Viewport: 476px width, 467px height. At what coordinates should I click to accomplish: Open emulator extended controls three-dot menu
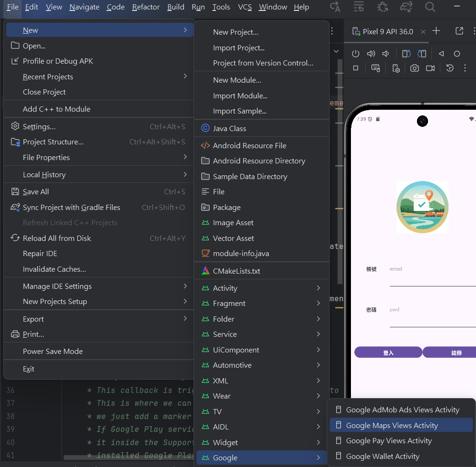coord(465,68)
